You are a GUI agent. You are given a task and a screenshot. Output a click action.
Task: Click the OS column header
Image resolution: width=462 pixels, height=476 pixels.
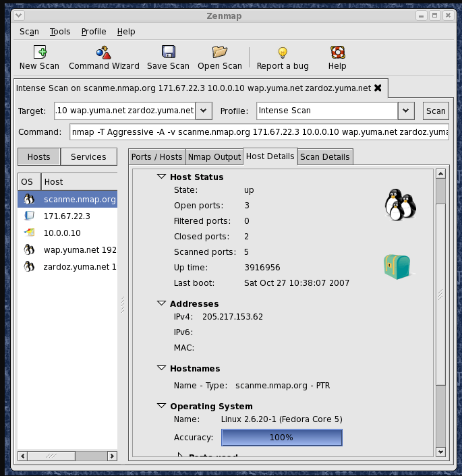(29, 181)
